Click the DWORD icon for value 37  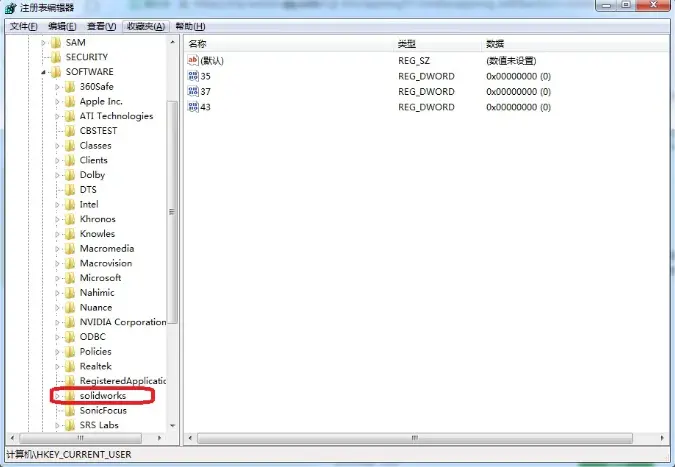click(193, 91)
